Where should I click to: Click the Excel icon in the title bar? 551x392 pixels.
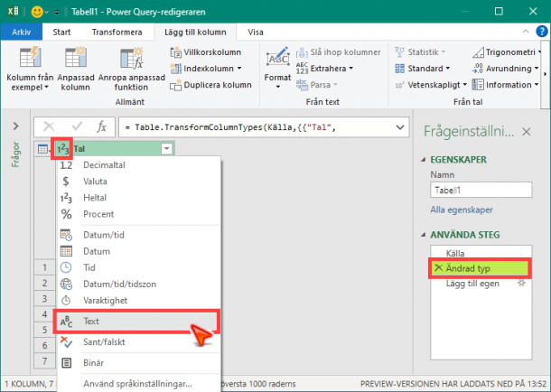coord(13,11)
